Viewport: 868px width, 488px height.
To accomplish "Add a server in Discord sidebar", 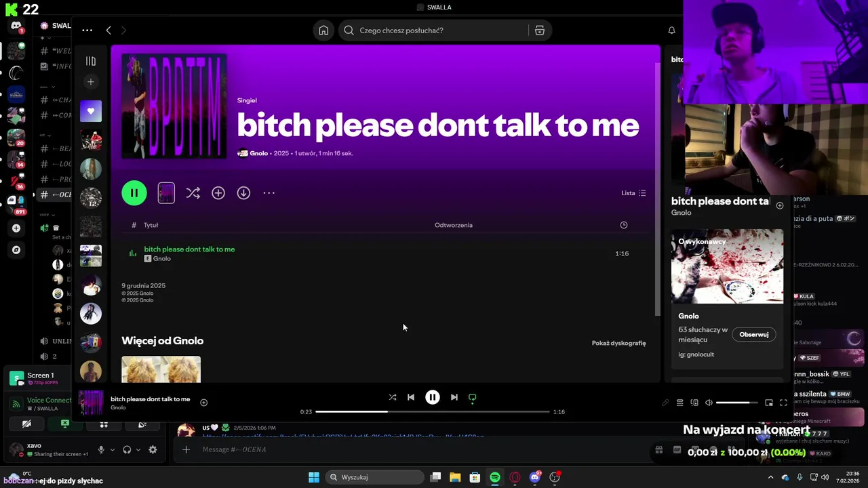I will [16, 228].
